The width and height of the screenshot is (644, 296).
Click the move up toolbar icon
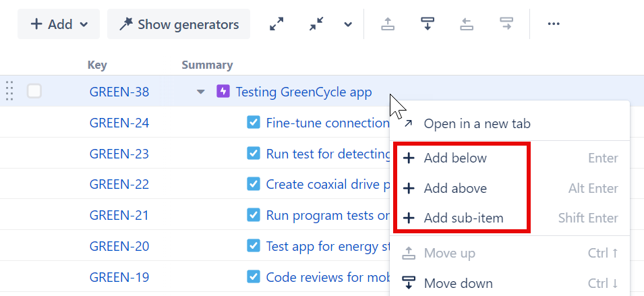tap(388, 24)
